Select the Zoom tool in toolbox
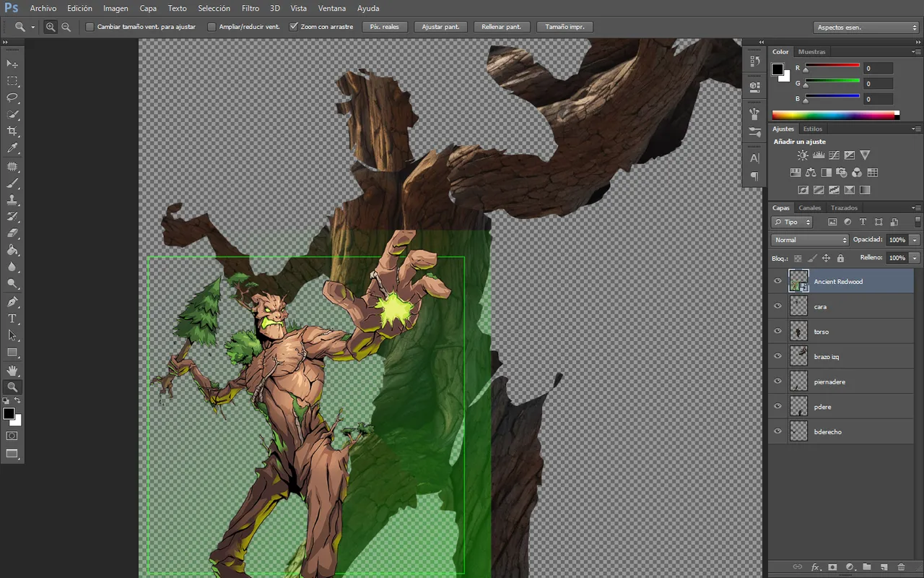The height and width of the screenshot is (578, 924). coord(12,387)
